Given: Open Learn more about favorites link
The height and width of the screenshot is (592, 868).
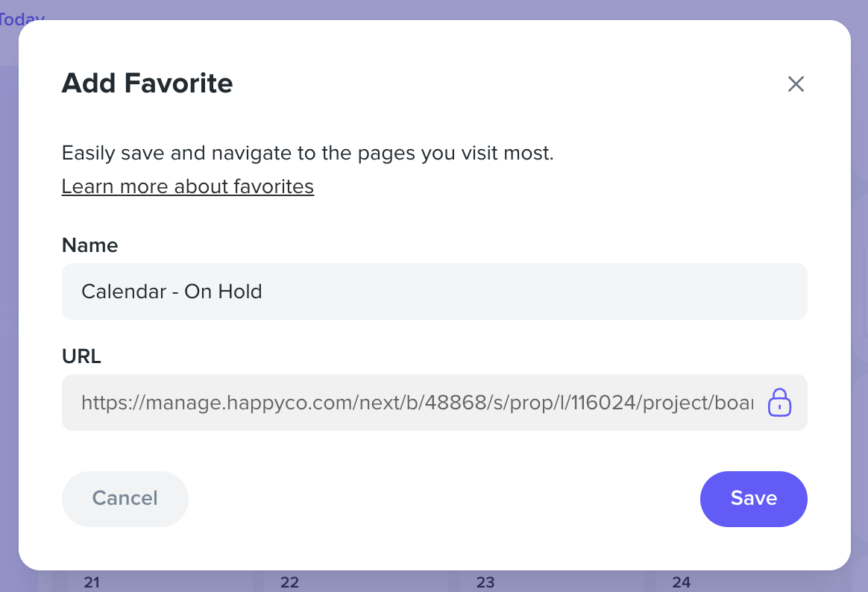Looking at the screenshot, I should tap(188, 186).
